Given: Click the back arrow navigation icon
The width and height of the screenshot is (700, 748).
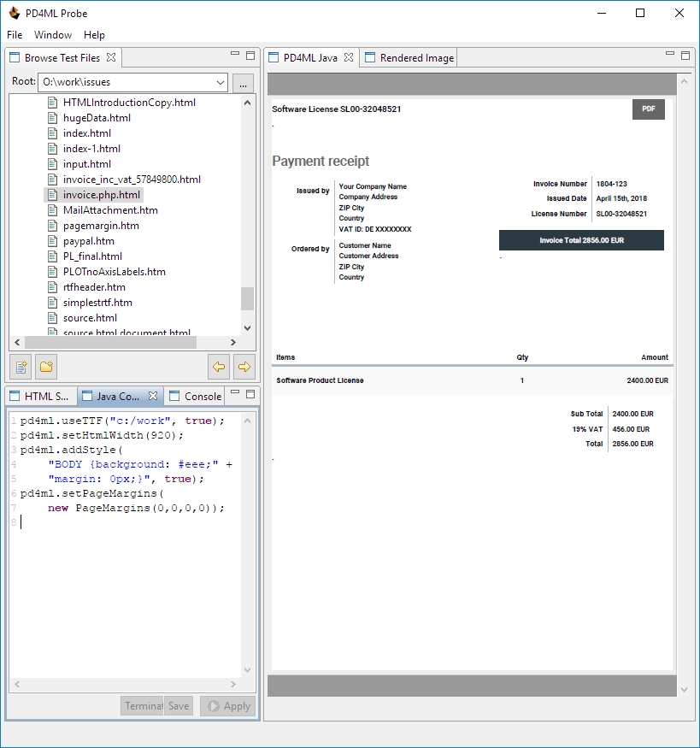Looking at the screenshot, I should 220,367.
